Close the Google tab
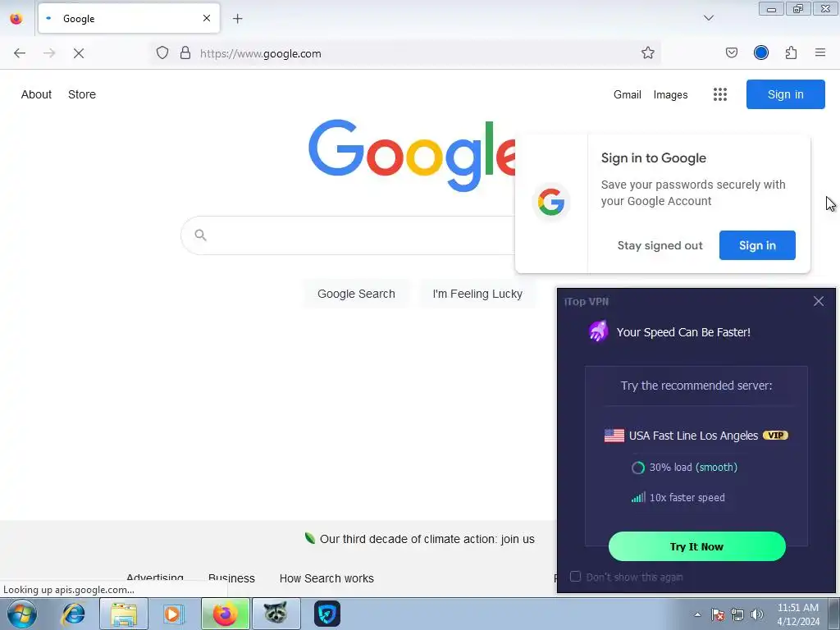Viewport: 840px width, 630px height. (206, 18)
